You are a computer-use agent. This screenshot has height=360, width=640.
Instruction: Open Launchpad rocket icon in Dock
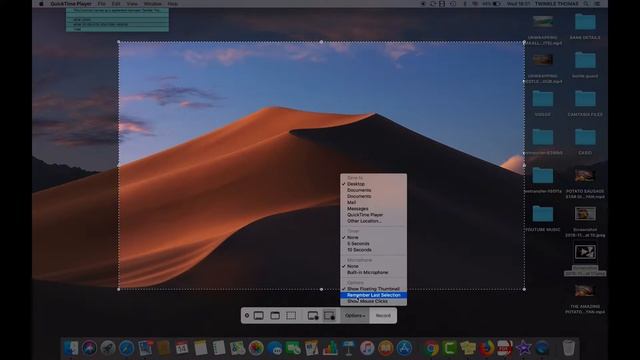pos(108,348)
